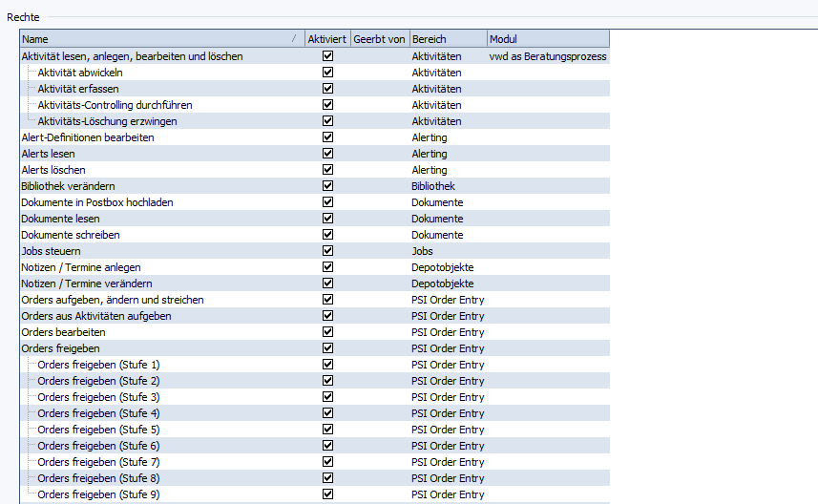Select the parent 'Orders freigeben' row
This screenshot has height=504, width=818.
tap(63, 348)
